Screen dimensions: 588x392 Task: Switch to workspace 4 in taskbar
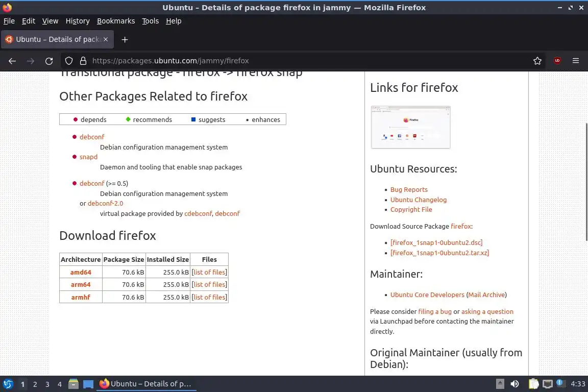tap(60, 384)
